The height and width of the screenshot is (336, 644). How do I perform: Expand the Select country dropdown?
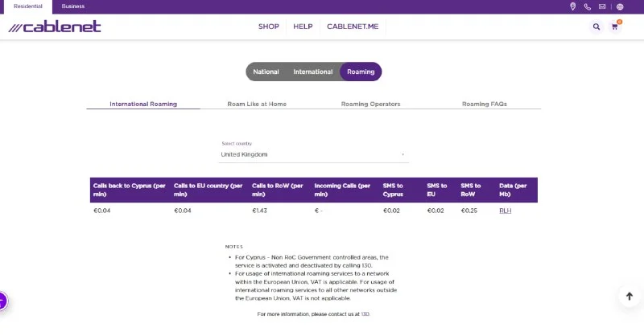(x=314, y=154)
